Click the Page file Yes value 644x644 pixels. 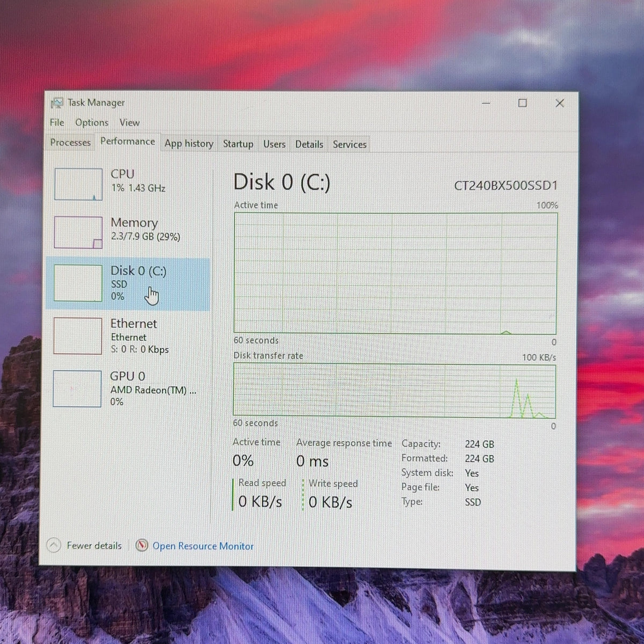click(x=472, y=488)
